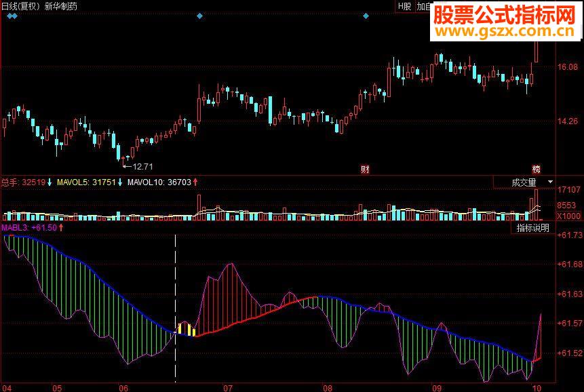Viewport: 584px width, 392px height.
Task: Click the tall red candle at the chart's right edge
Action: (x=537, y=52)
